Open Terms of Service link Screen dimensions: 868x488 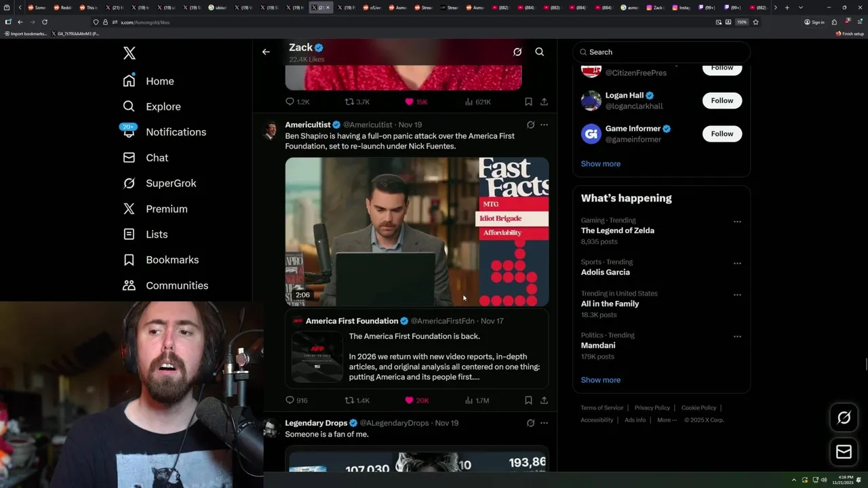point(601,407)
